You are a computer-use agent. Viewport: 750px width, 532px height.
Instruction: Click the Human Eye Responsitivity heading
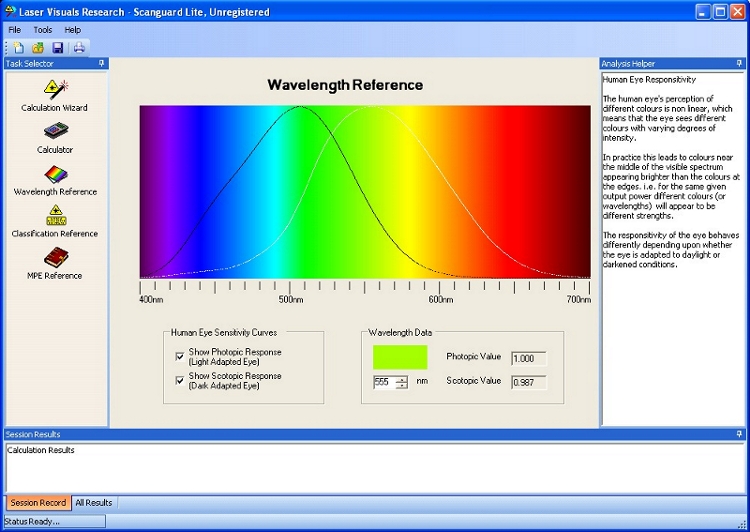(649, 79)
